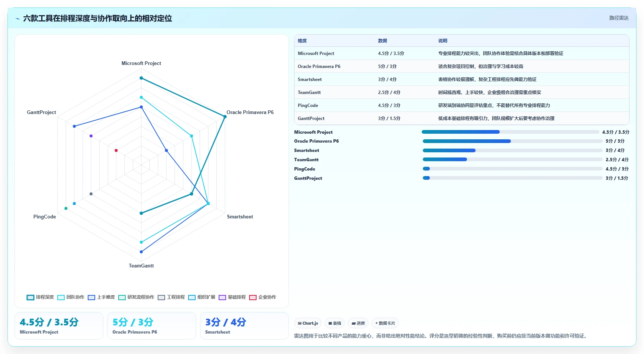Select the Oracle Primavera P6 table row name
This screenshot has width=644, height=354.
coord(319,66)
